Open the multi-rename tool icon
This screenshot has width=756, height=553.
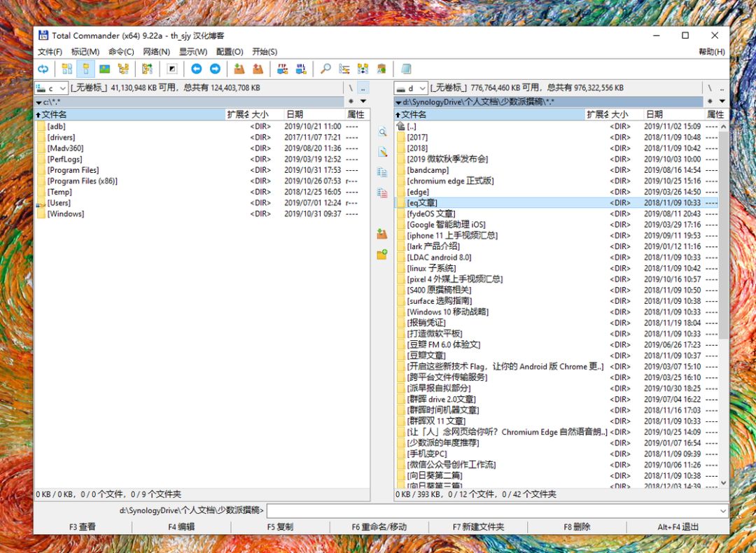click(x=344, y=69)
